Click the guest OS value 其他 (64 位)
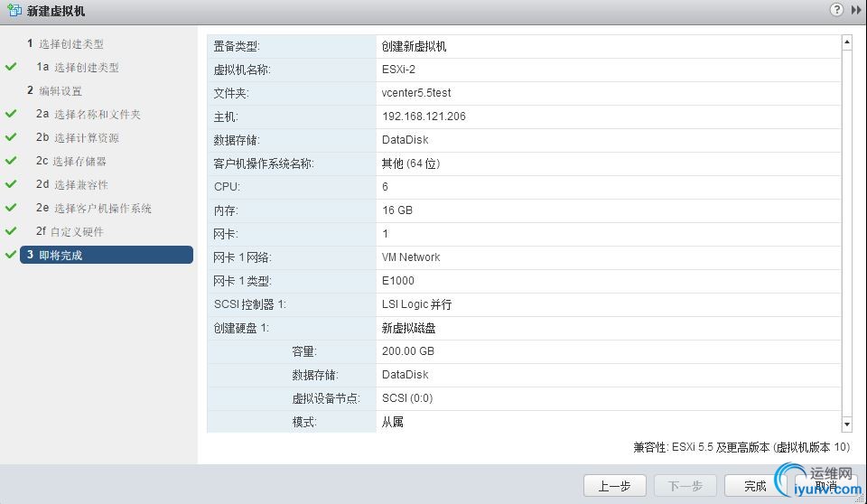This screenshot has width=867, height=504. [x=411, y=163]
